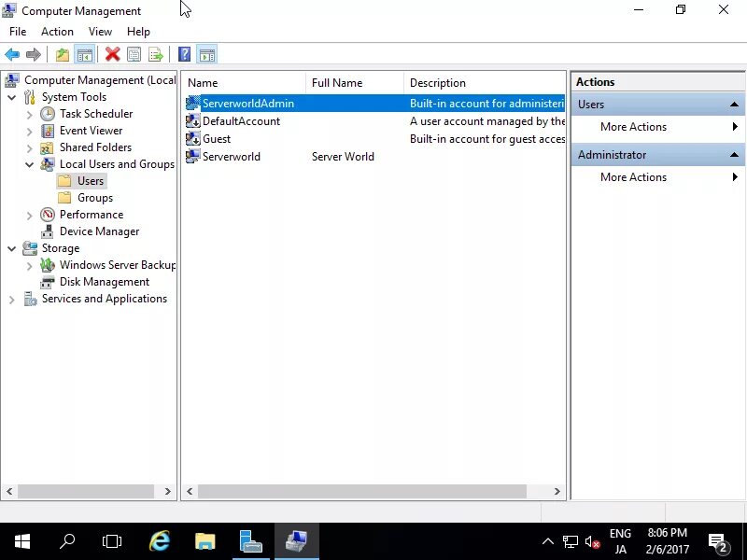Collapse the Users section in Actions pane
Screen dimensions: 747x560
point(734,105)
